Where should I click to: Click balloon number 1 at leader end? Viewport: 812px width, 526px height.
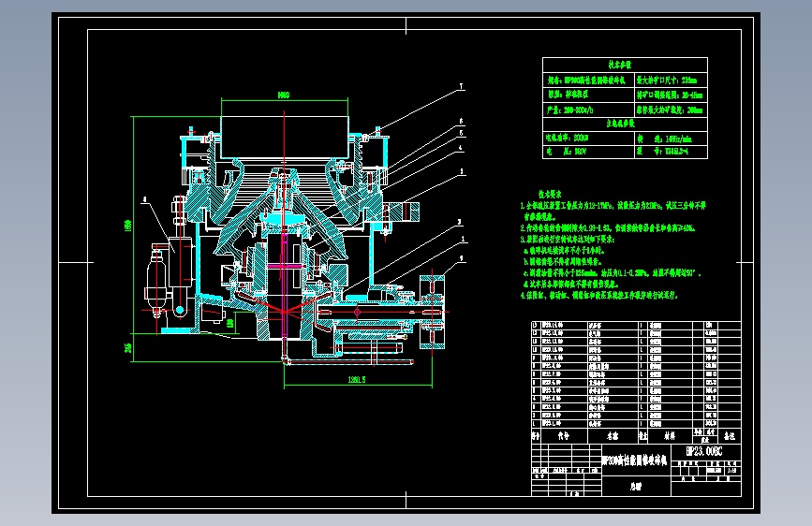(x=463, y=240)
